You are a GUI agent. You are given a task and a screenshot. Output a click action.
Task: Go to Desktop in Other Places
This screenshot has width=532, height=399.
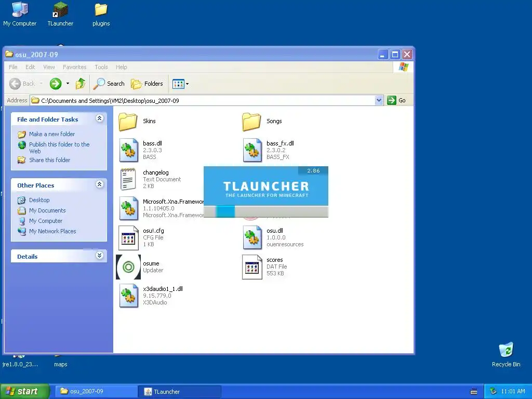(x=34, y=200)
